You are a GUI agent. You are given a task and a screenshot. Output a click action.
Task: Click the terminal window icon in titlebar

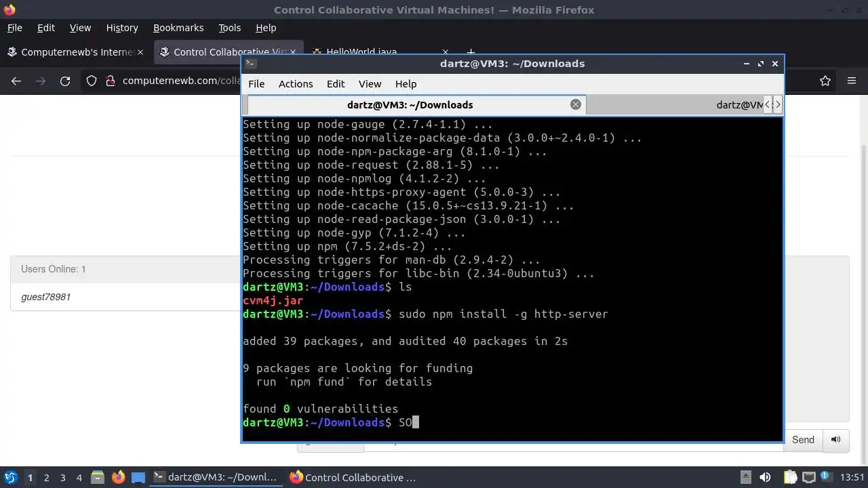coord(250,64)
